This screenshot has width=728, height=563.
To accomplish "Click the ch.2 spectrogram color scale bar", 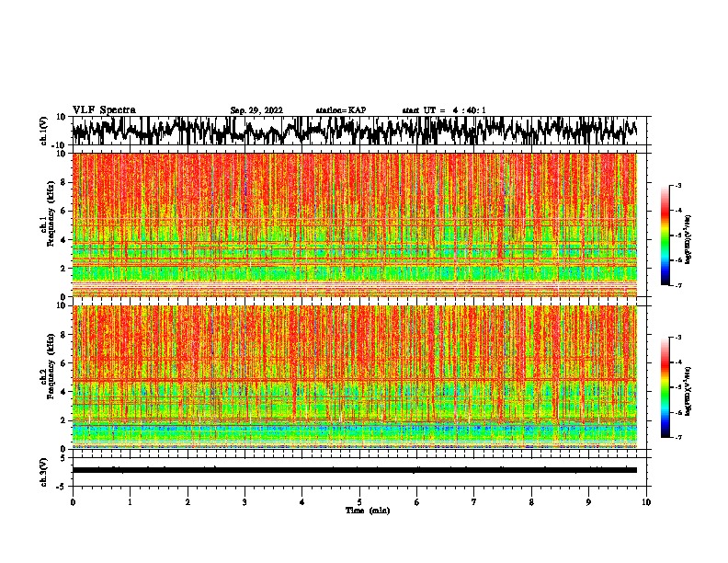I will coord(665,387).
